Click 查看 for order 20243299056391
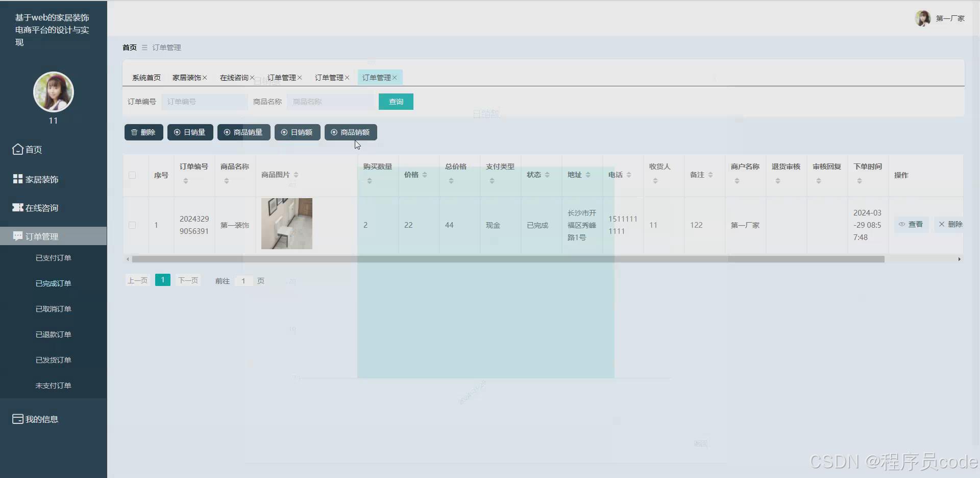This screenshot has width=980, height=478. point(911,224)
